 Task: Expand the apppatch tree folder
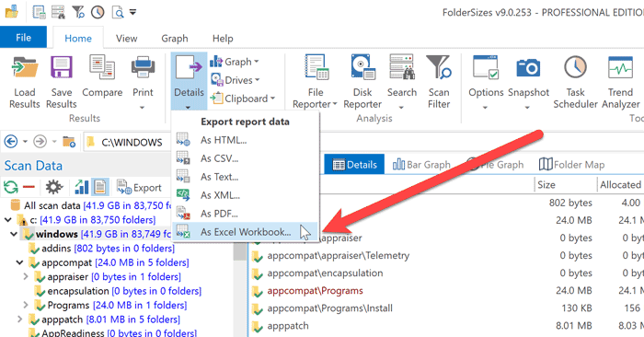(x=19, y=320)
